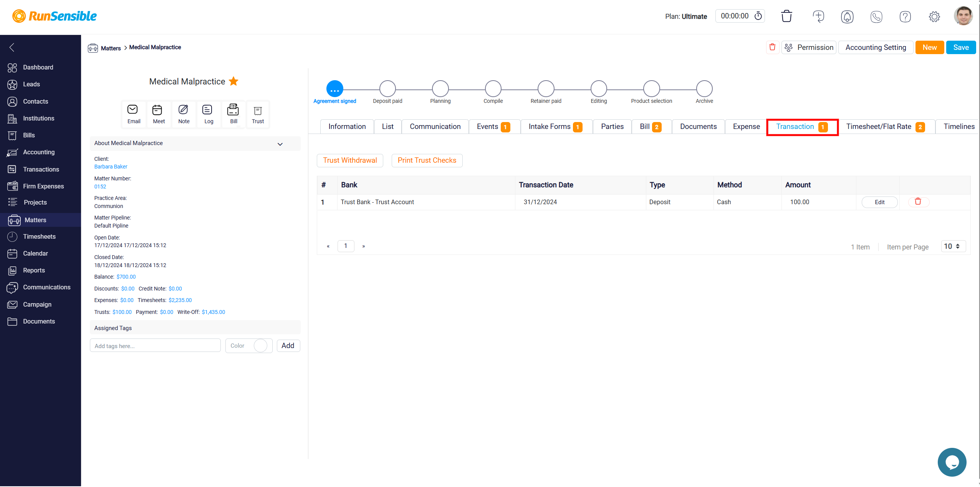Select the Agreement signed pipeline stage
Image resolution: width=980 pixels, height=487 pixels.
(334, 89)
